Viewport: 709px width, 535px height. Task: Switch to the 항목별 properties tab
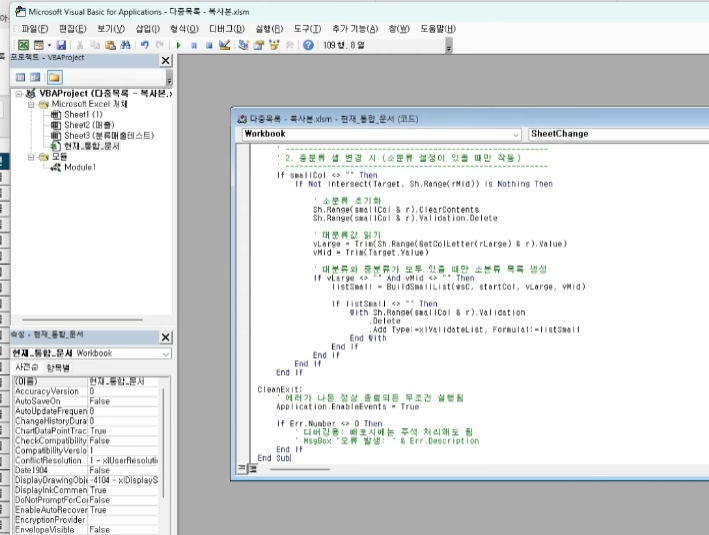click(58, 368)
